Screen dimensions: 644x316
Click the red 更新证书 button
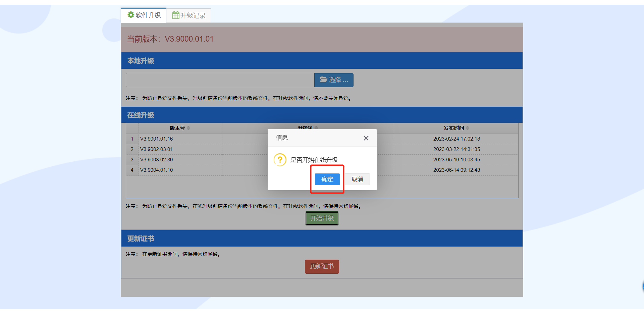[x=322, y=266]
